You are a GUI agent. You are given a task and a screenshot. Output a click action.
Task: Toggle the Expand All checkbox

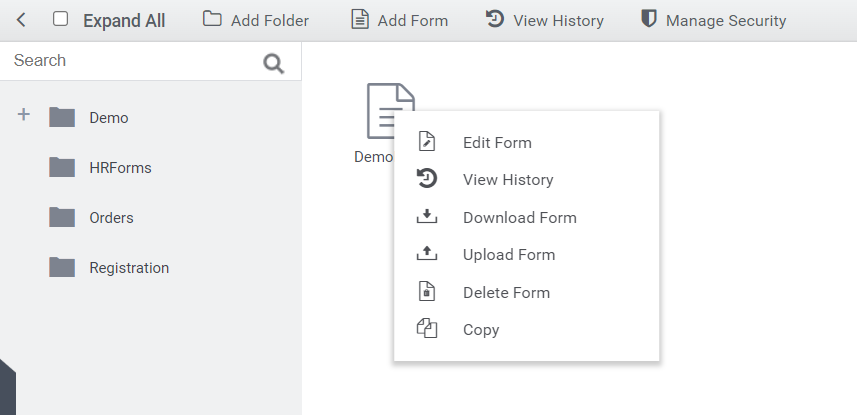point(61,20)
